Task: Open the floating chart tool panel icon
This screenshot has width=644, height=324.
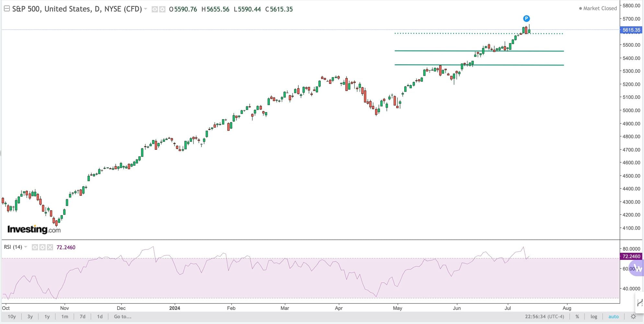Action: click(639, 303)
